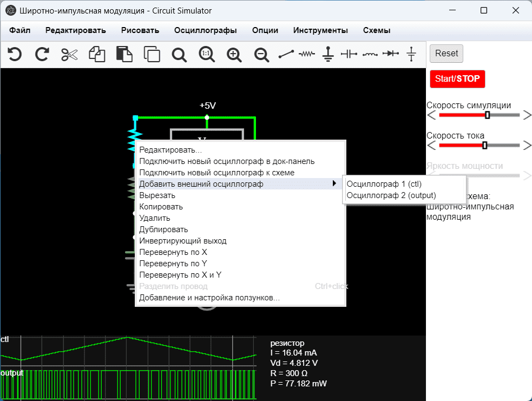Viewport: 532px width, 401px height.
Task: Select the capacitor tool icon
Action: click(x=349, y=54)
